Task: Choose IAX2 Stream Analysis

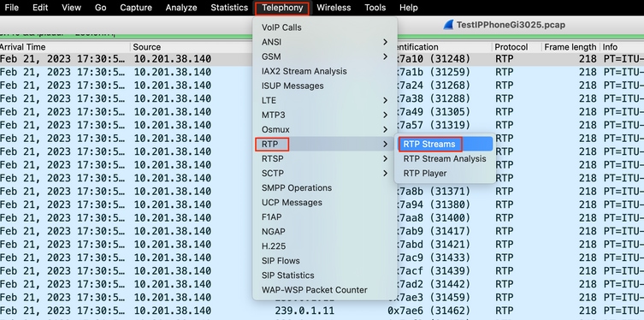Action: click(324, 71)
